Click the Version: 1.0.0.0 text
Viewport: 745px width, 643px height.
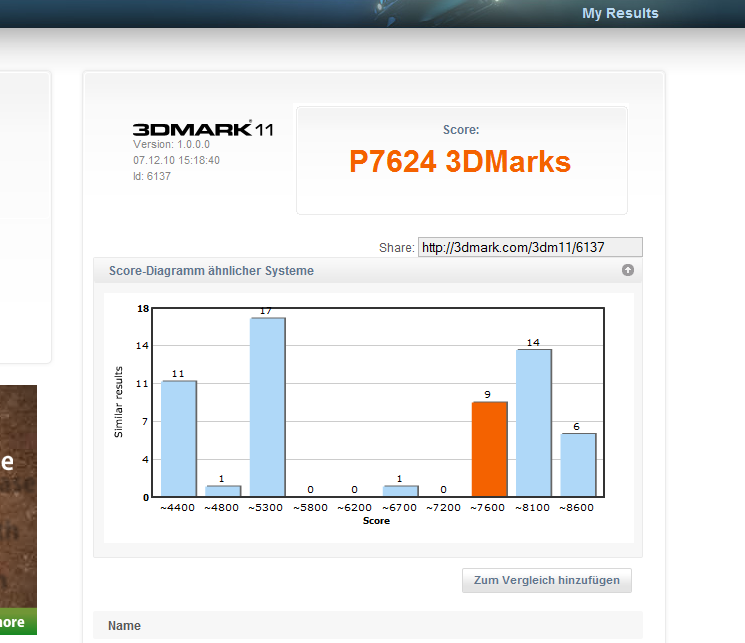click(x=171, y=144)
